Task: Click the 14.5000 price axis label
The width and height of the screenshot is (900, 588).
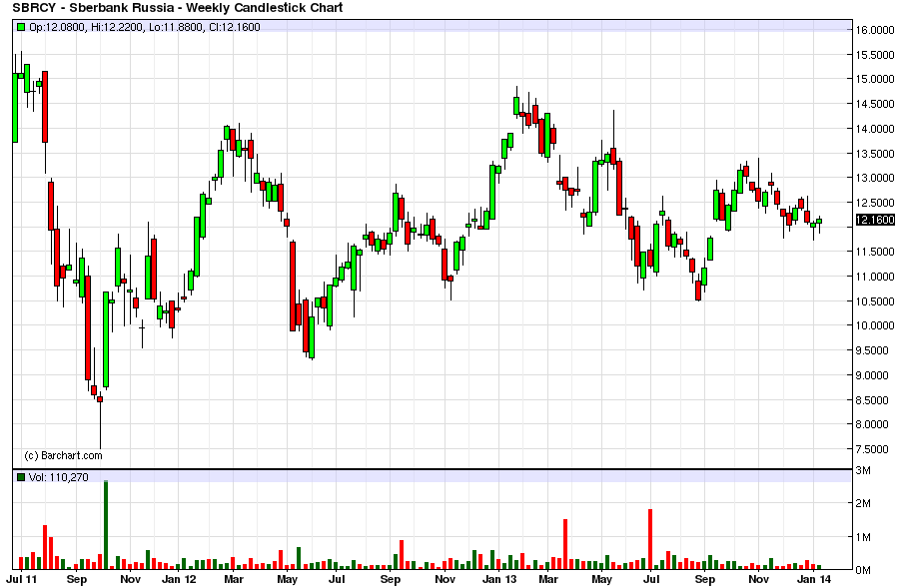Action: (x=875, y=104)
